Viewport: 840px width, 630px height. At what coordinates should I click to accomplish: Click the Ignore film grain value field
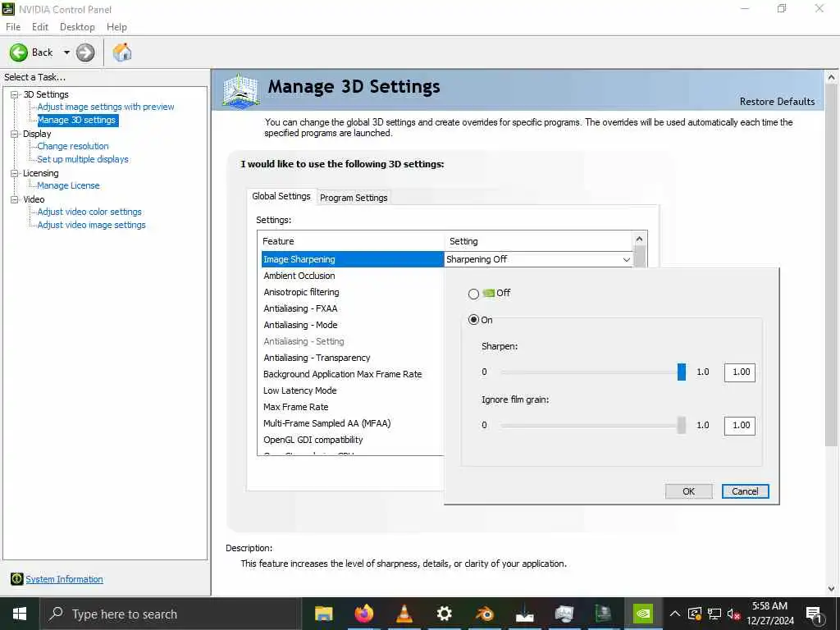tap(740, 426)
